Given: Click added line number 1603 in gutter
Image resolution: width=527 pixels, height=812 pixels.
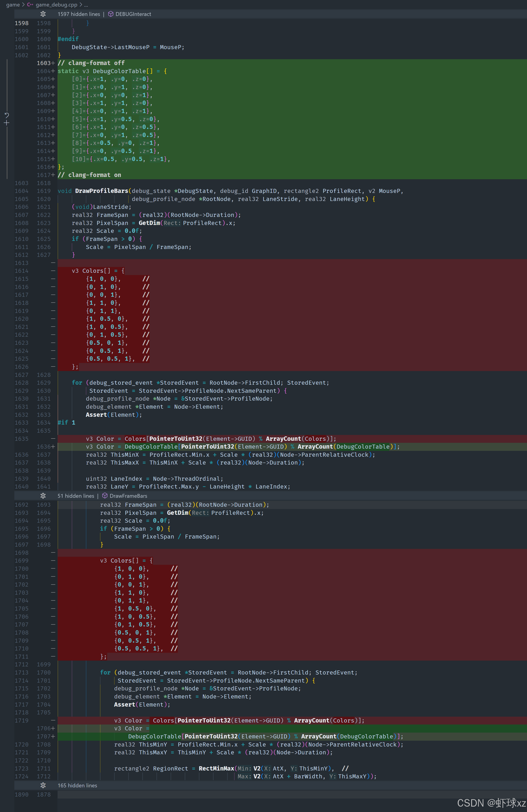Looking at the screenshot, I should 44,63.
